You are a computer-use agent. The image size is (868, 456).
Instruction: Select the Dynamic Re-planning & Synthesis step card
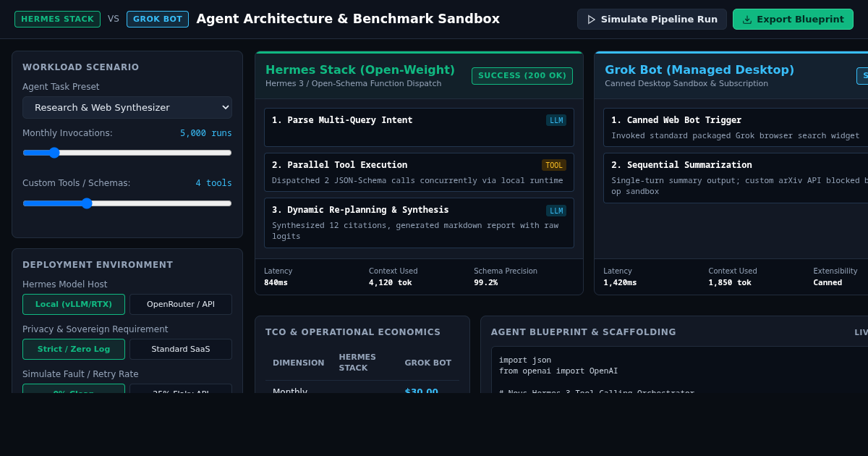pyautogui.click(x=419, y=223)
